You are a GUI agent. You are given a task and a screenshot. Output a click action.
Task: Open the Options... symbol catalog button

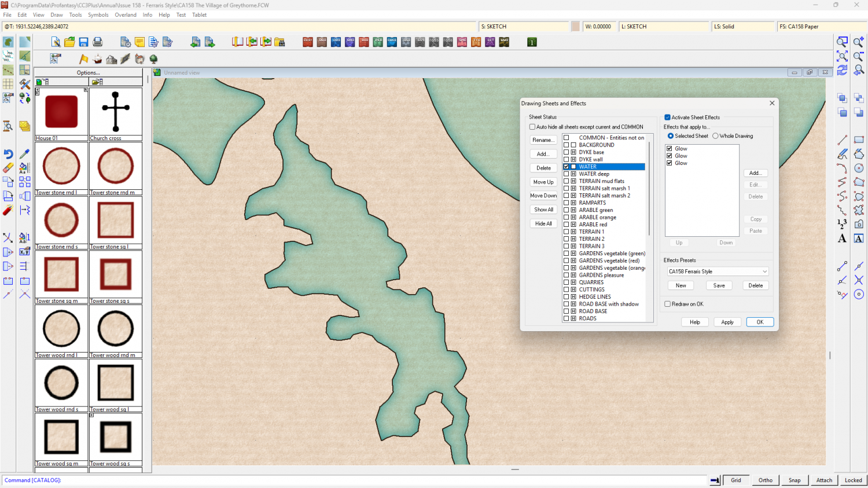[88, 73]
